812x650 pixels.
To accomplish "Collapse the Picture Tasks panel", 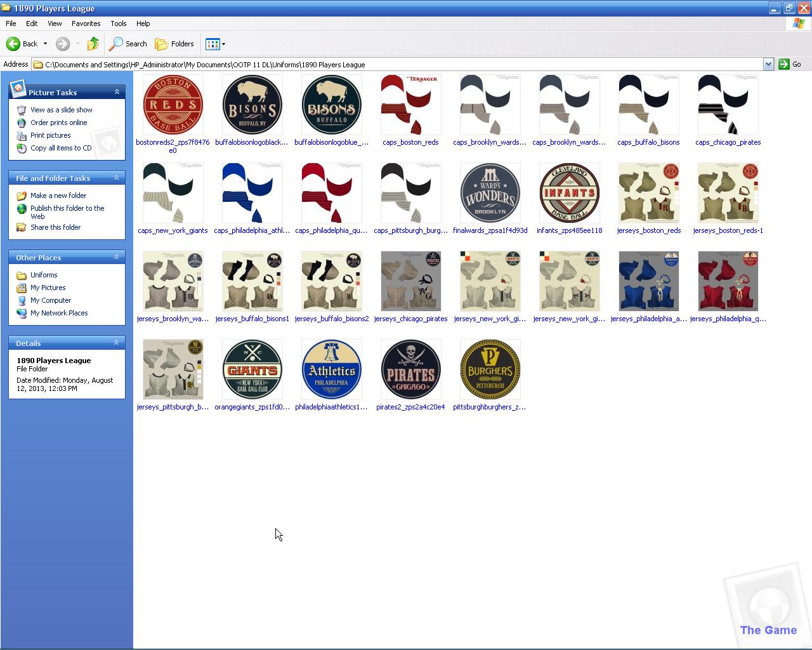I will coord(117,92).
